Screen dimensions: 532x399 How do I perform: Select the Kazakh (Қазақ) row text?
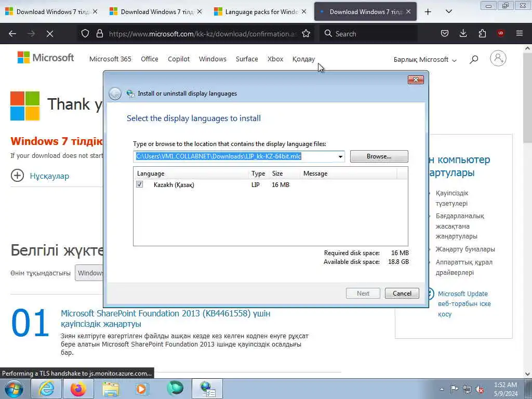[x=174, y=185]
